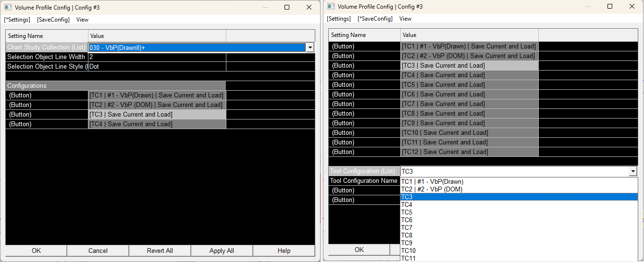The width and height of the screenshot is (644, 262).
Task: Click TC12 Save Current and Load button
Action: pyautogui.click(x=470, y=152)
